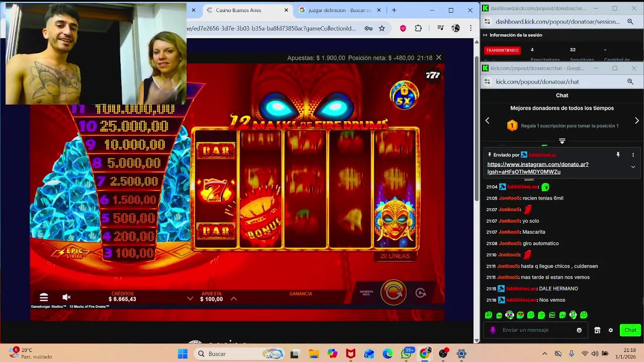Click the zoom icon in dashboard session window
This screenshot has width=644, height=362.
point(630,22)
